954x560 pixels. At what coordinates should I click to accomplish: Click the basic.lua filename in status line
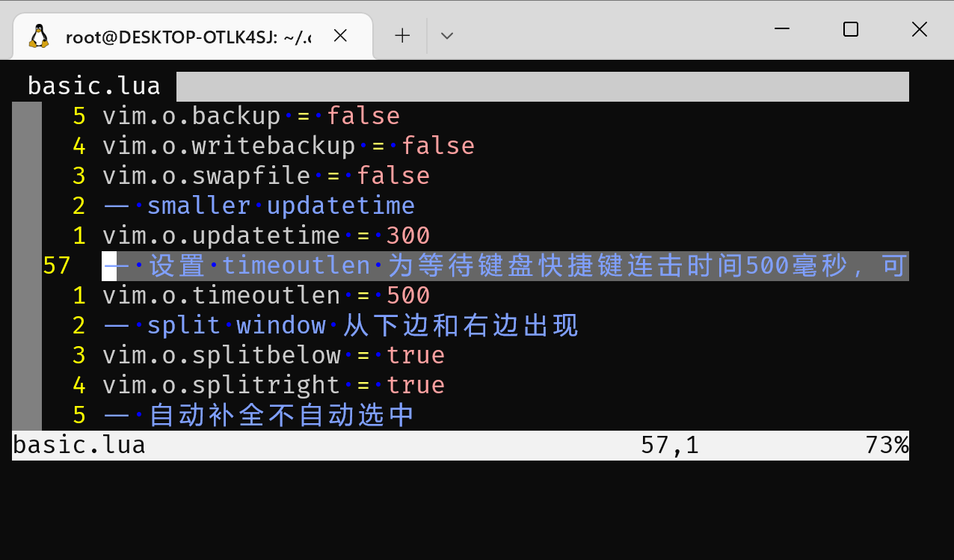(x=79, y=446)
